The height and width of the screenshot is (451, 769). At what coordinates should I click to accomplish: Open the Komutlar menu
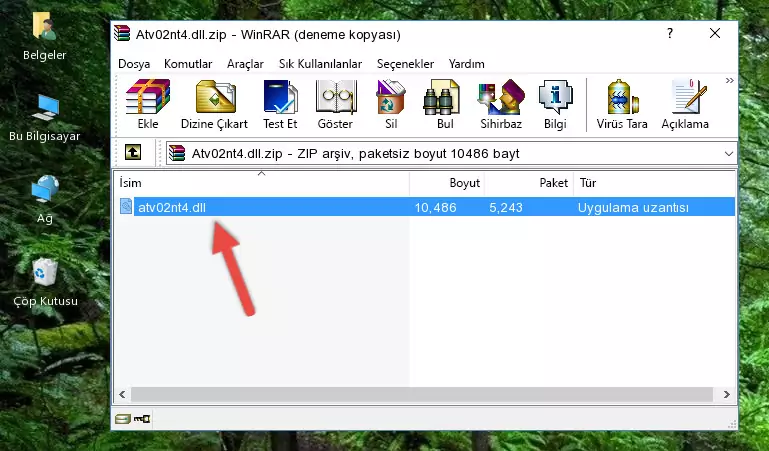click(188, 64)
